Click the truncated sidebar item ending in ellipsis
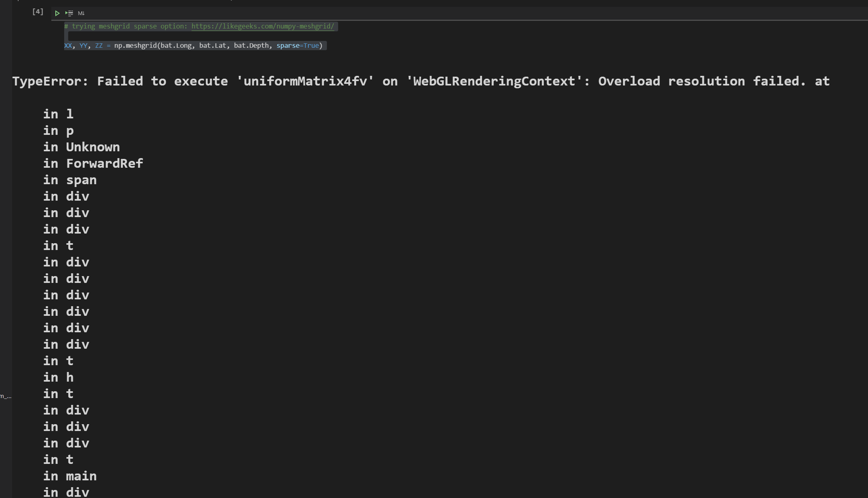Viewport: 868px width, 498px height. (6, 396)
